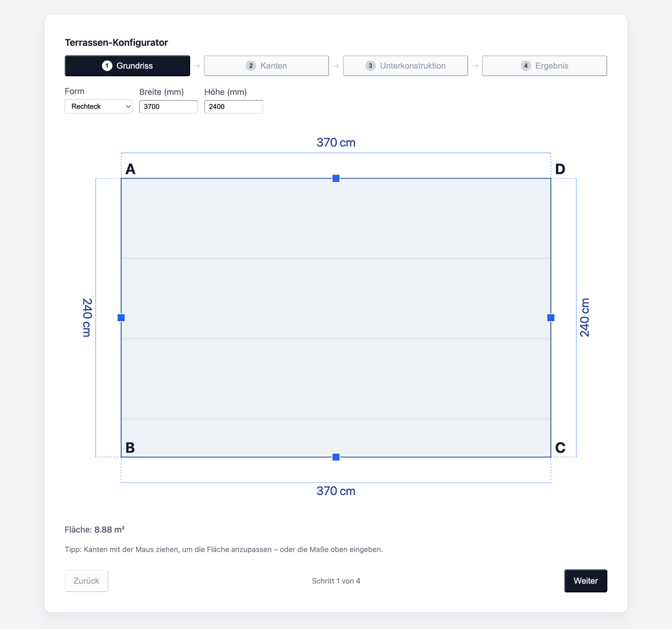Click the Zurück button
672x629 pixels.
point(87,581)
